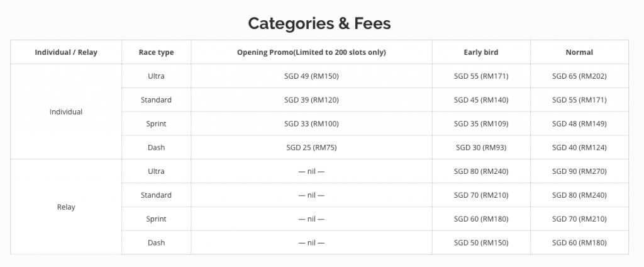Click the SGD 49 (RM150) promo cell
Screen dimensions: 644x267
311,76
